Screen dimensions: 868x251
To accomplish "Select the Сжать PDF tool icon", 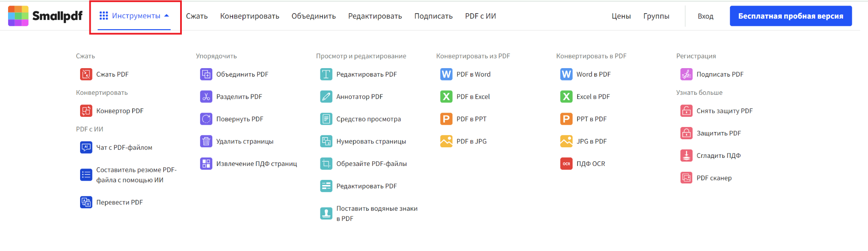I will pos(86,74).
